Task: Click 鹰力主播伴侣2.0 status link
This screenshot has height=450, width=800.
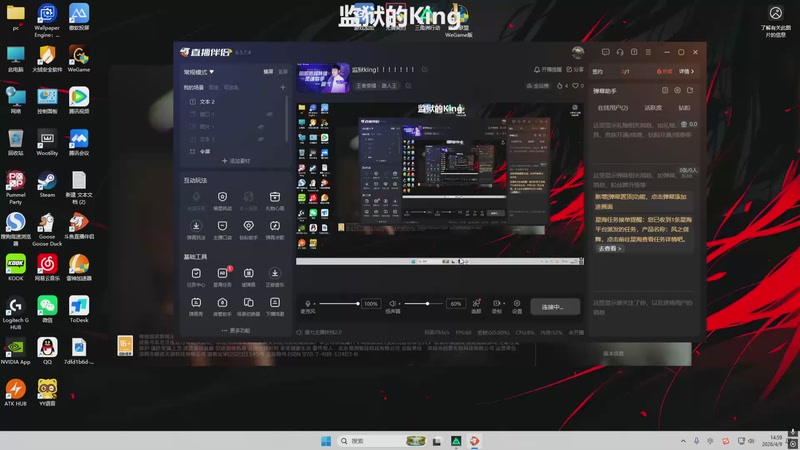Action: point(319,332)
